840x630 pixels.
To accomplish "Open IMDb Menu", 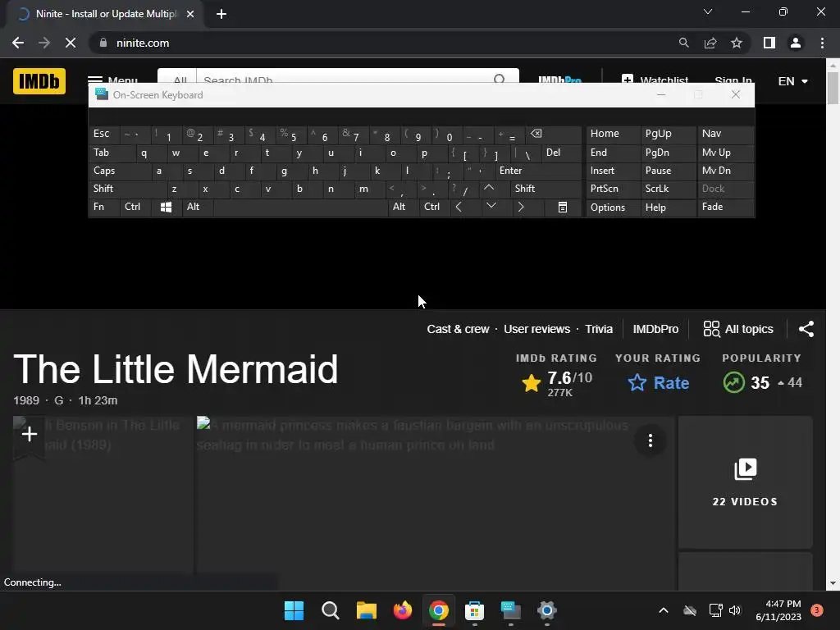I will pos(112,81).
